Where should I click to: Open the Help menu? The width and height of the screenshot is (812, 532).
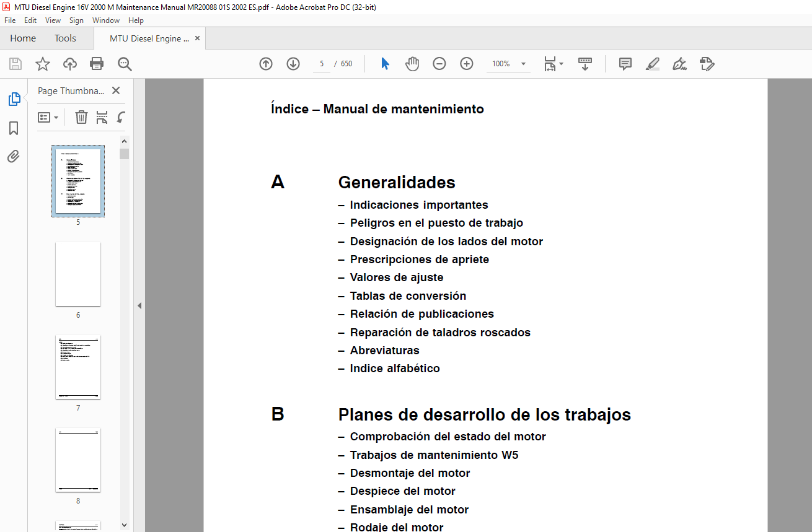[x=136, y=20]
